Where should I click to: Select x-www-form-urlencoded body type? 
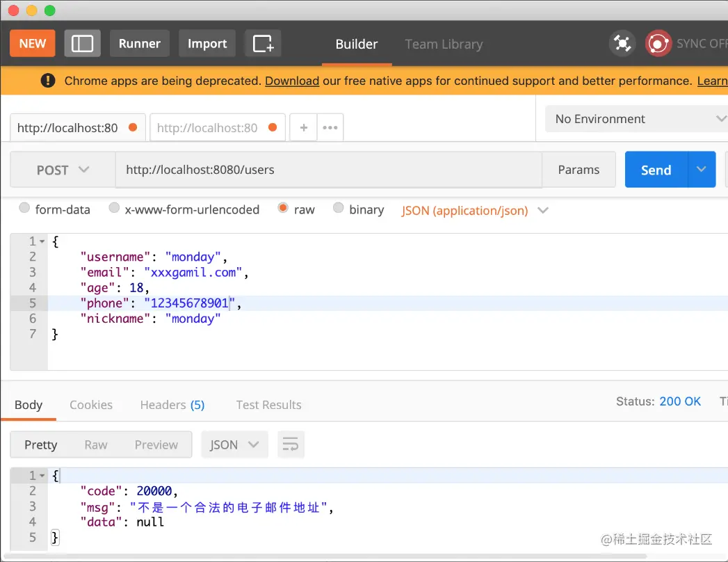click(114, 207)
